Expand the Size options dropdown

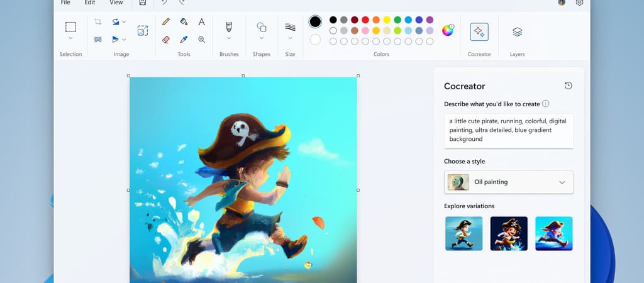tap(290, 38)
